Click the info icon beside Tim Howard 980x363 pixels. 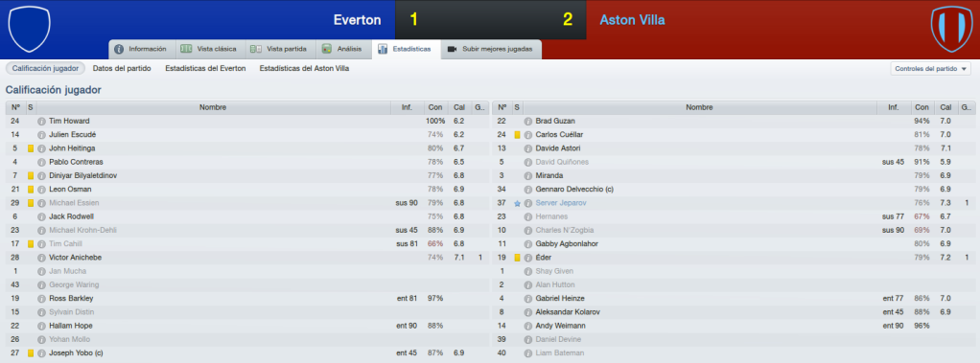pyautogui.click(x=41, y=122)
